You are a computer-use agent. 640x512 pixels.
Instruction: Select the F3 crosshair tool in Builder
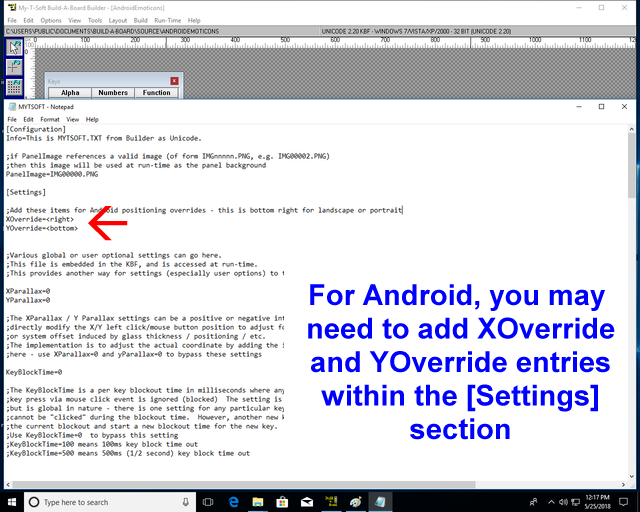[x=14, y=68]
